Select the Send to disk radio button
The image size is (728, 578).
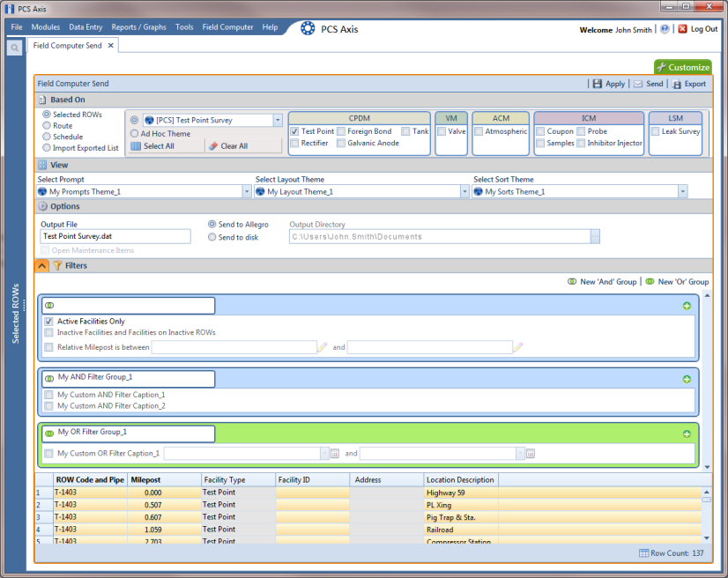click(212, 237)
